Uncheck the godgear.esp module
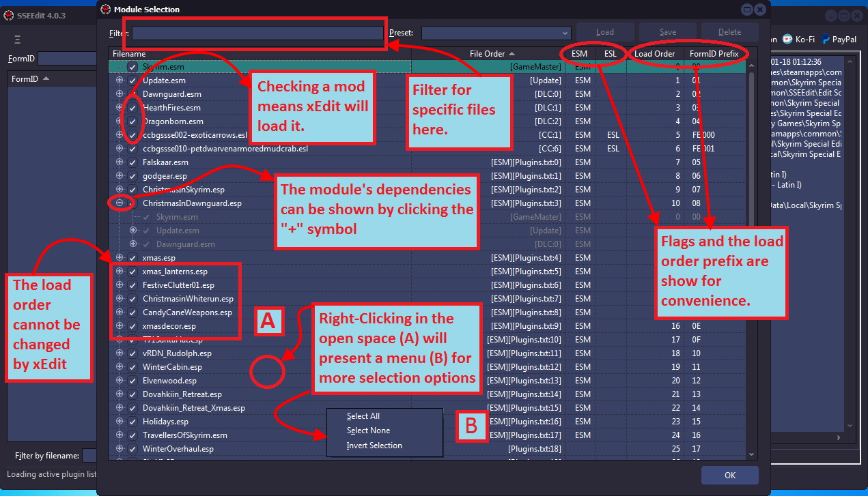 tap(132, 176)
